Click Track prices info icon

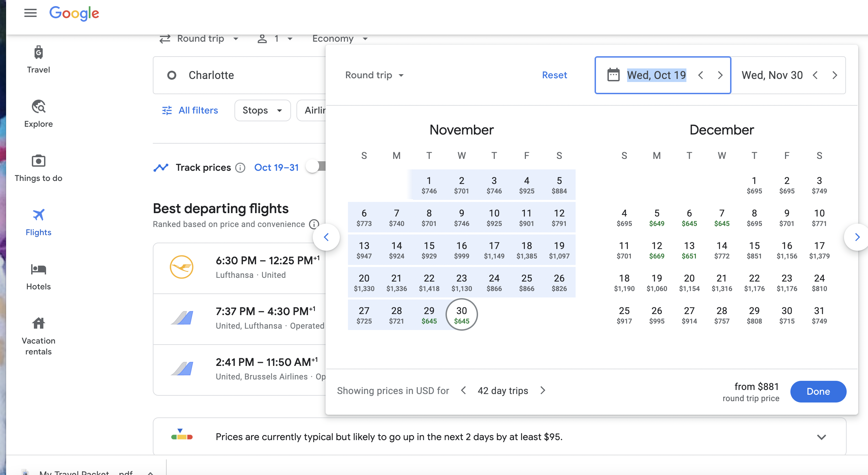[240, 168]
